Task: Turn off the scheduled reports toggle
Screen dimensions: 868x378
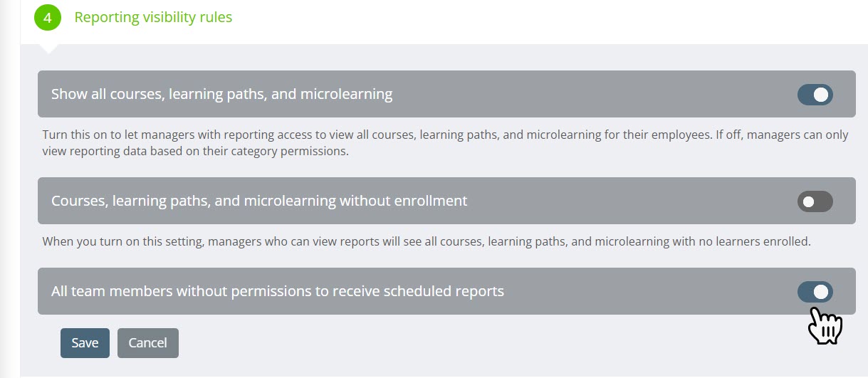Action: [x=815, y=291]
